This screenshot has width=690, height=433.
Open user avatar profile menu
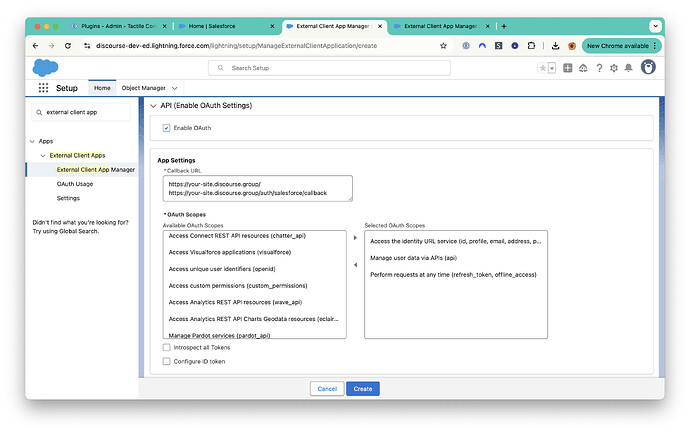pyautogui.click(x=648, y=67)
